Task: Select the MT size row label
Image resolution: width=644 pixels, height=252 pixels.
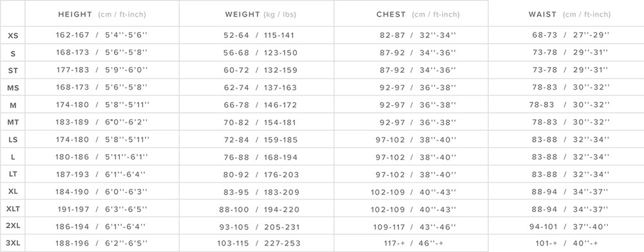Action: (13, 122)
